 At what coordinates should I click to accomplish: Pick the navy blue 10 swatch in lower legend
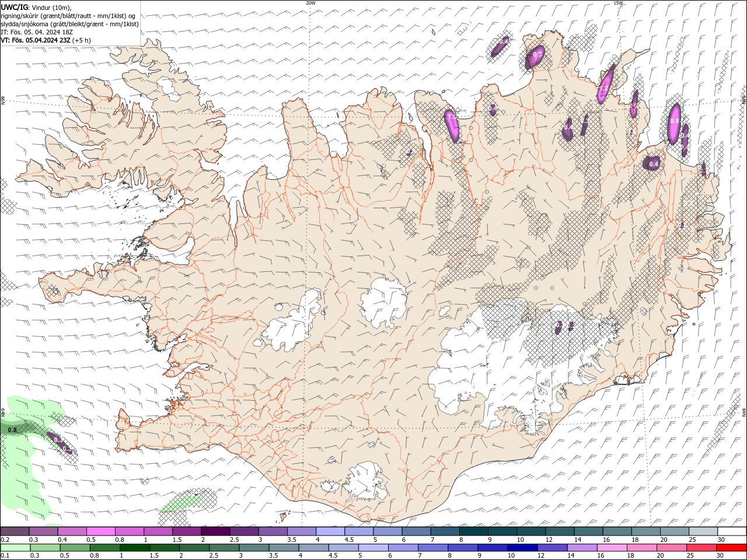522,548
